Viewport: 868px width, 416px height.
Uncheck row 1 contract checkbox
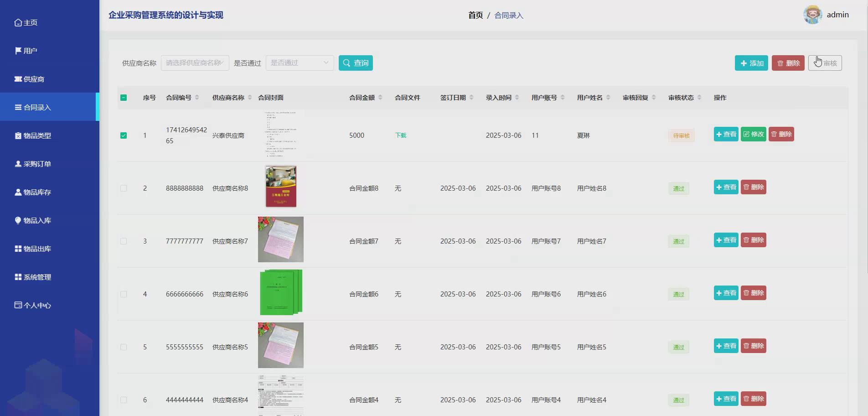(124, 135)
